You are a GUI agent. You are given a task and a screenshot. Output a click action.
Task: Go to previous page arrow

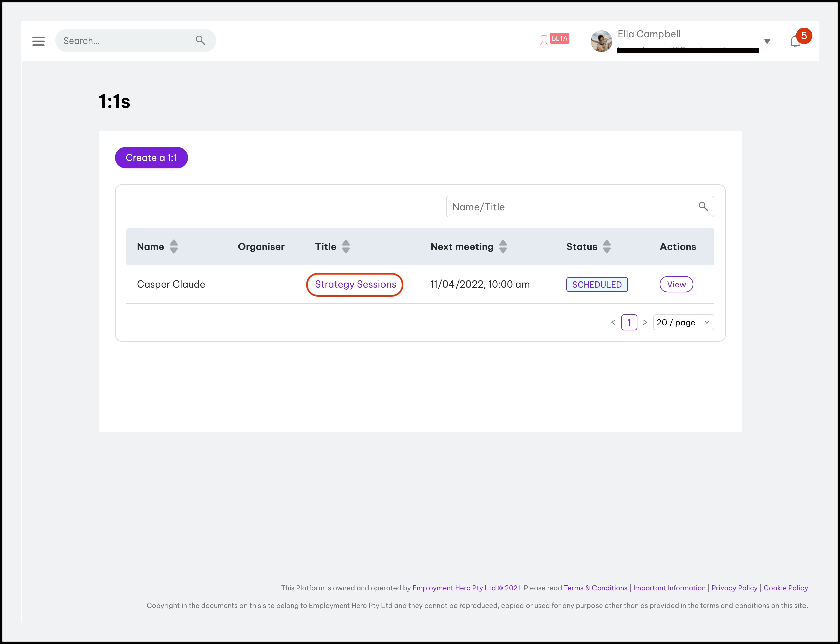613,322
